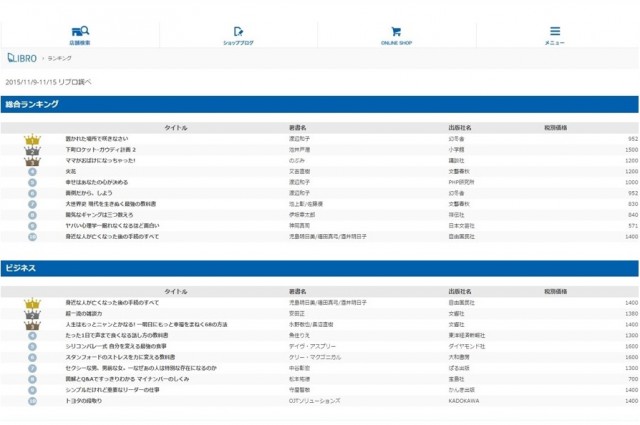Select スタンフォードのストレスを力に変える教科書
The image size is (640, 425).
118,357
